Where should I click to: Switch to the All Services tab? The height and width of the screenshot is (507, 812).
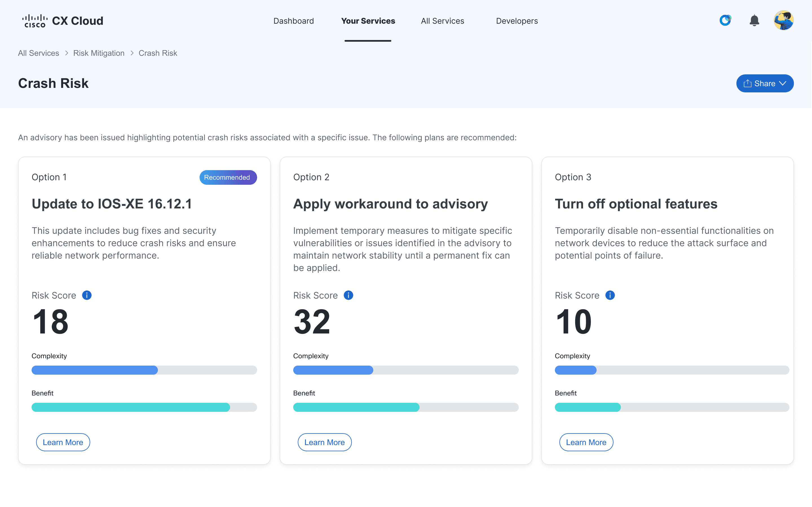(x=442, y=21)
